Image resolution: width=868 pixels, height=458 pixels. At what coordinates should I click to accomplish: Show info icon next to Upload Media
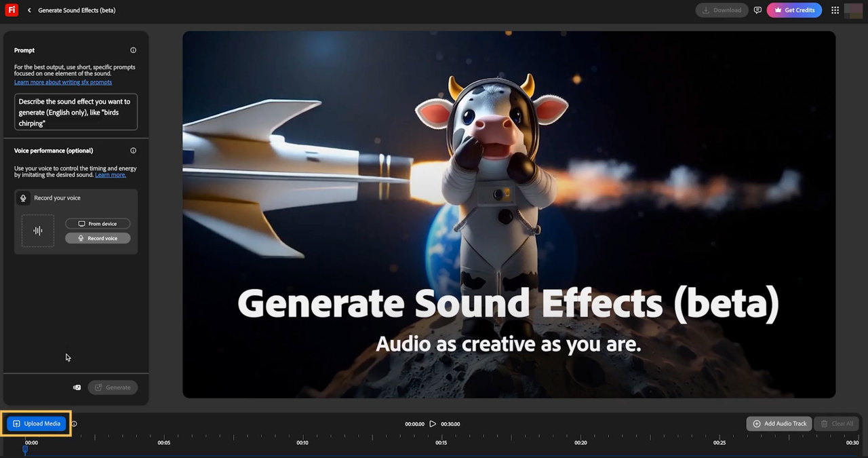74,424
